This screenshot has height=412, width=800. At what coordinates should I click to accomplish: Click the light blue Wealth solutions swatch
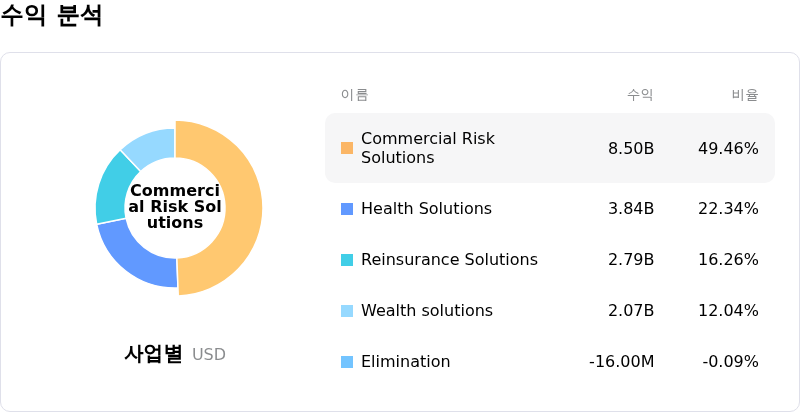pyautogui.click(x=347, y=311)
